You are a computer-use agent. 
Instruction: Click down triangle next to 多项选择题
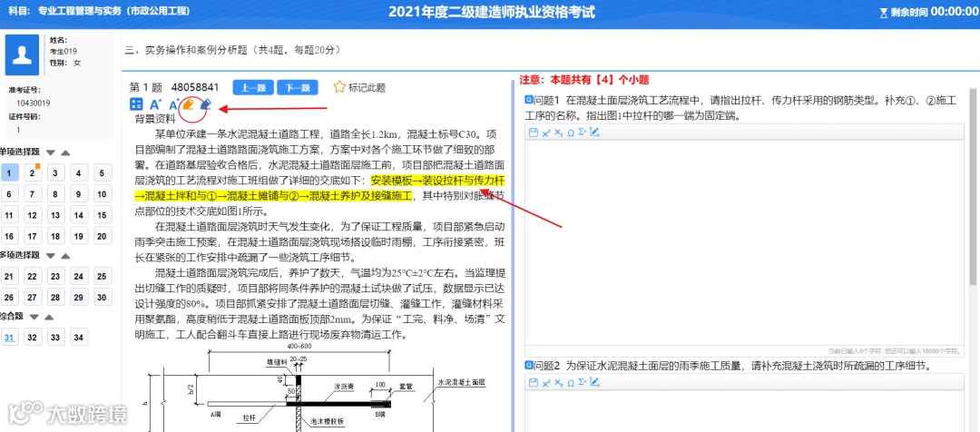(x=51, y=256)
